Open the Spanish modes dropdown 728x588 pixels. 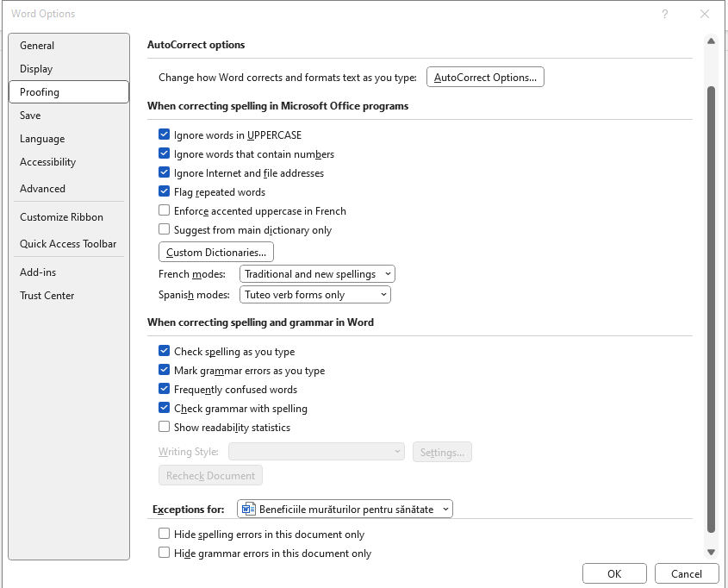tap(314, 295)
